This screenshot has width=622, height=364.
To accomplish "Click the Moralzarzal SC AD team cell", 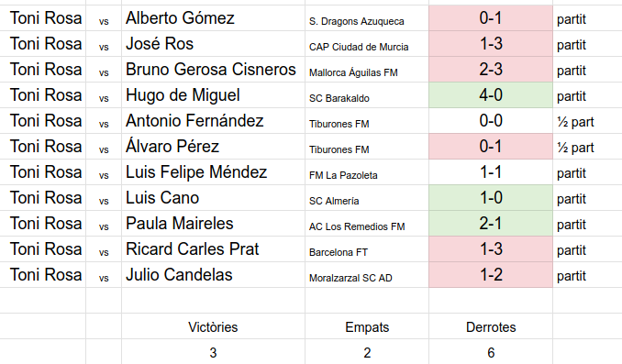I will coord(367,275).
